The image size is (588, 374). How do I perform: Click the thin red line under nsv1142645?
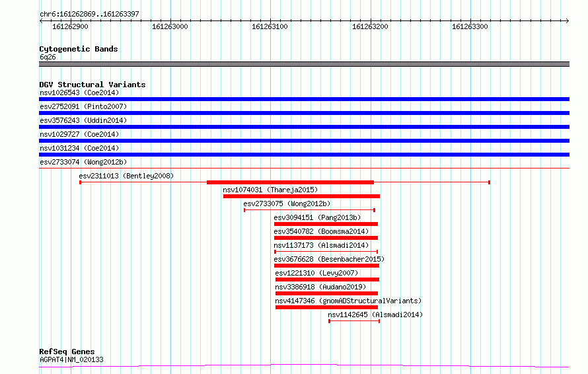click(354, 321)
